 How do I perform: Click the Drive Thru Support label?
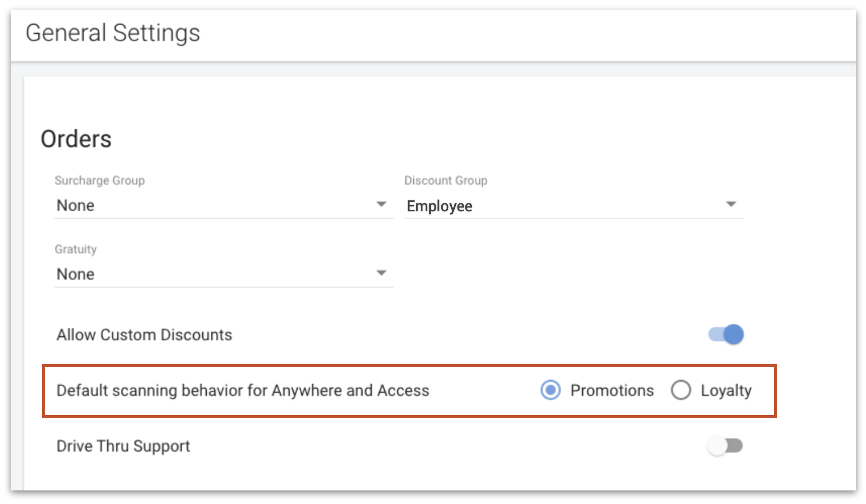[123, 446]
